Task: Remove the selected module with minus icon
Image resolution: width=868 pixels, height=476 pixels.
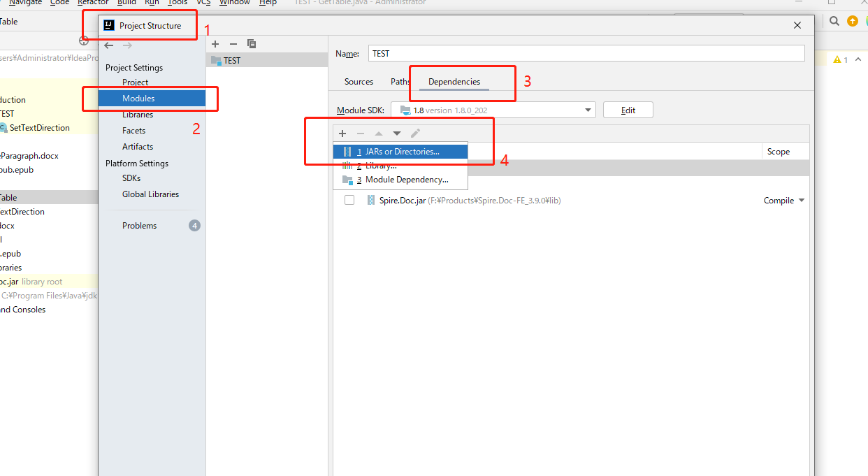Action: coord(233,44)
